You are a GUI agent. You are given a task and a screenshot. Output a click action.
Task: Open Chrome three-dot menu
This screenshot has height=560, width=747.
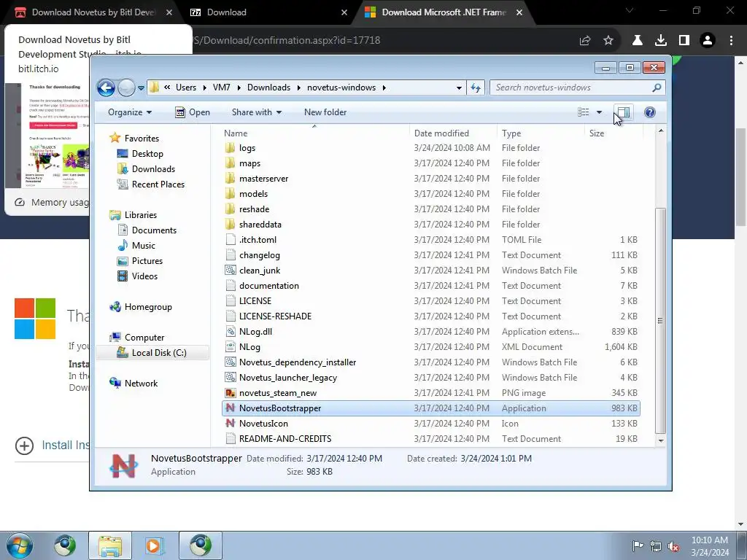(731, 41)
